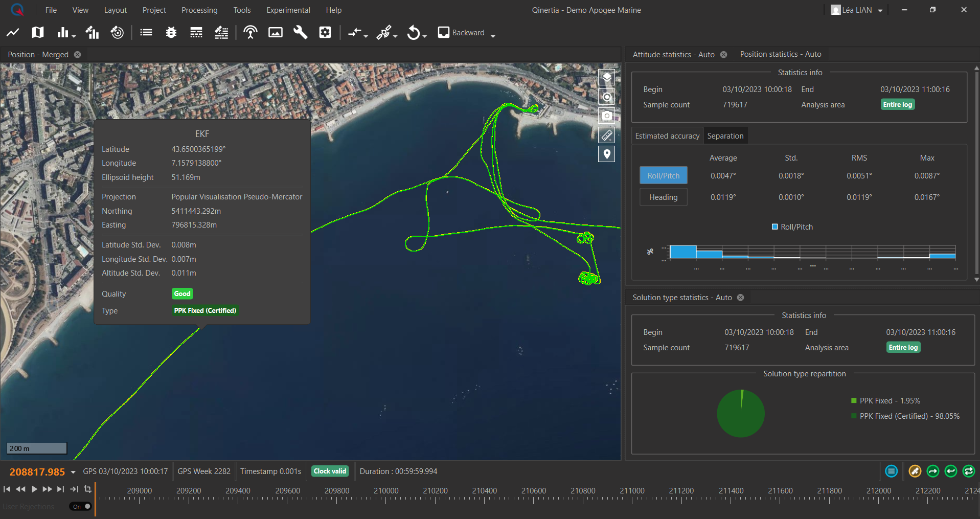
Task: Toggle Roll/Pitch series in chart legend
Action: [792, 227]
